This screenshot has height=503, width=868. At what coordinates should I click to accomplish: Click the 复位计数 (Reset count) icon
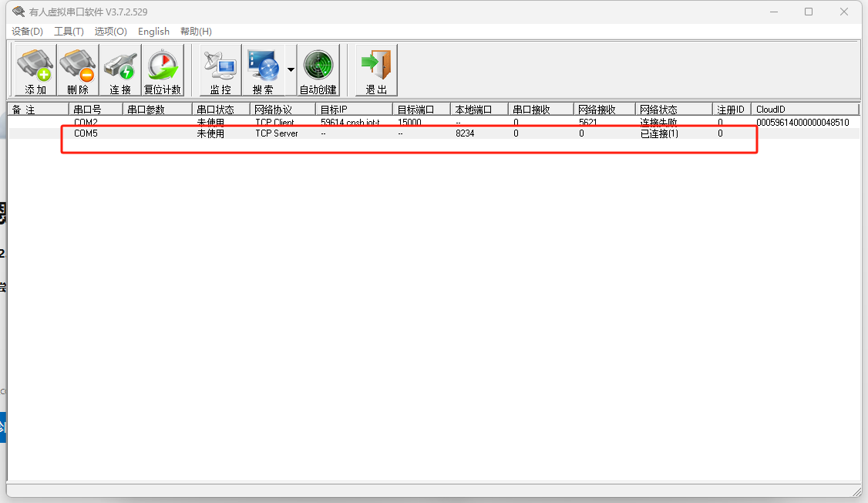(x=163, y=70)
